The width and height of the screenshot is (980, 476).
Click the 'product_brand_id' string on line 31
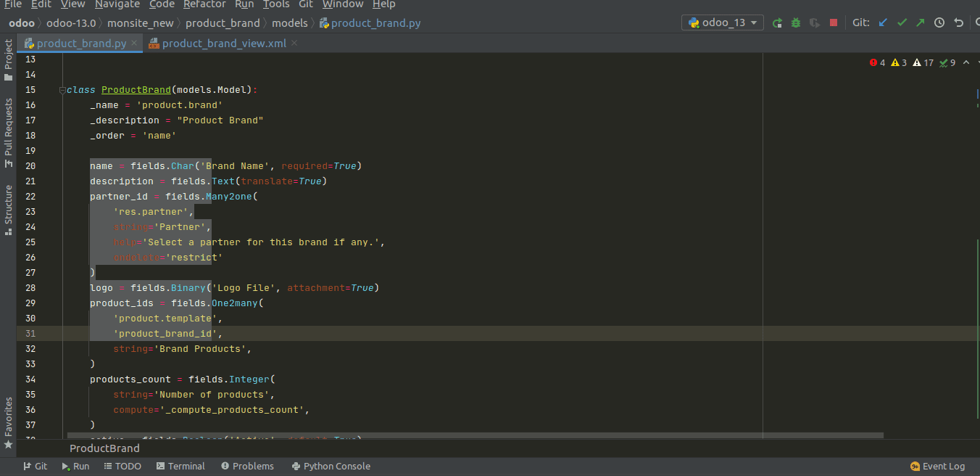click(x=165, y=334)
